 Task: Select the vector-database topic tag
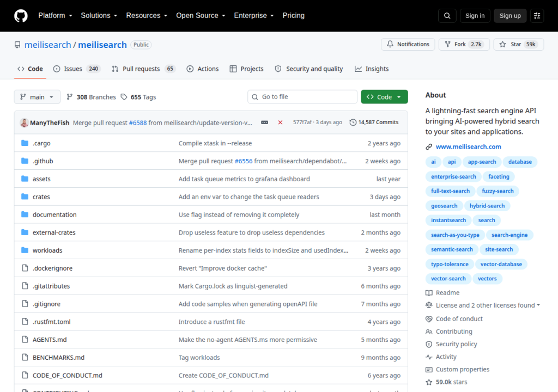pos(501,264)
